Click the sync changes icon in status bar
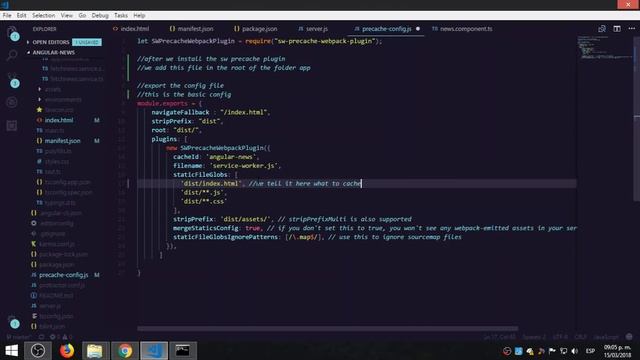This screenshot has height=360, width=640. click(42, 337)
